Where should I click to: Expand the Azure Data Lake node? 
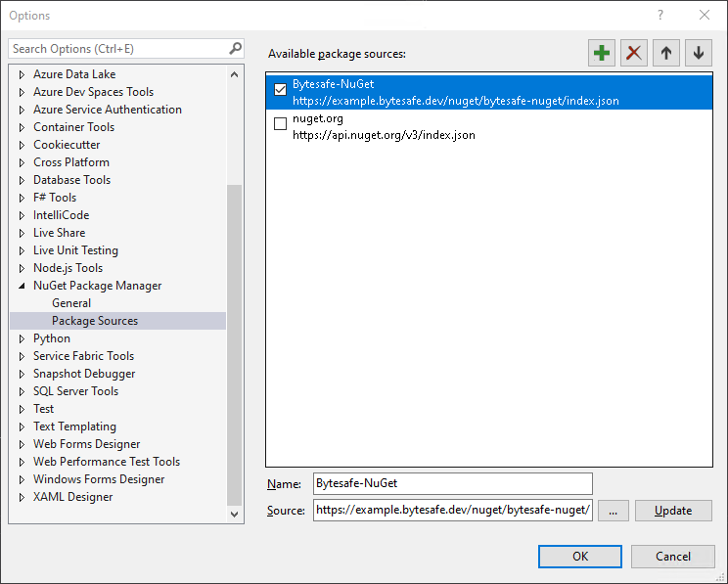(22, 74)
